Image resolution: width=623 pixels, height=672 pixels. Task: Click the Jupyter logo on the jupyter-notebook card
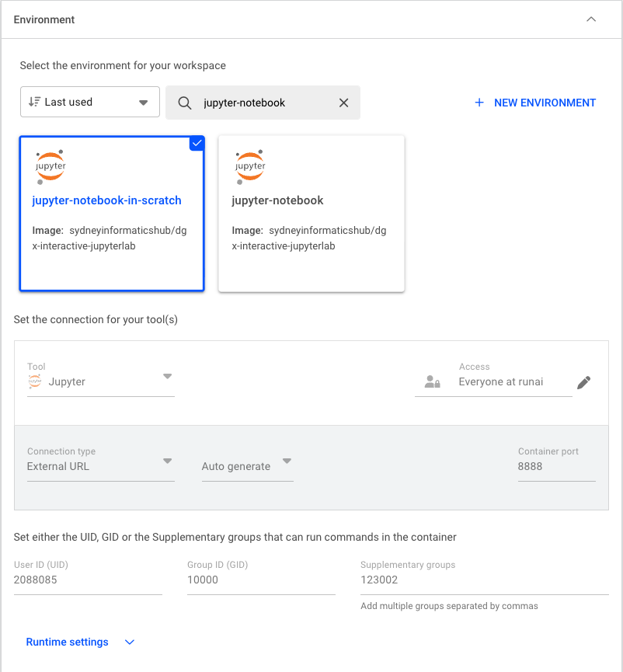(249, 165)
